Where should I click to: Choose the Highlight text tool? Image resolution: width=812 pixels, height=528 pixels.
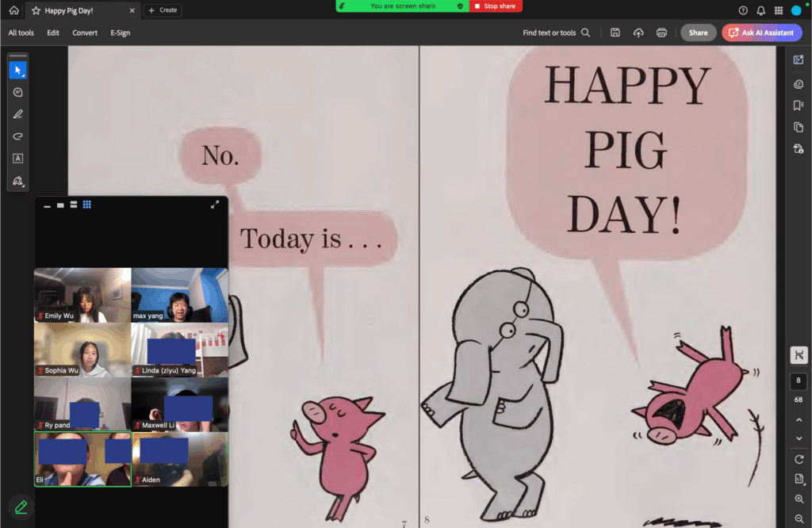click(17, 114)
